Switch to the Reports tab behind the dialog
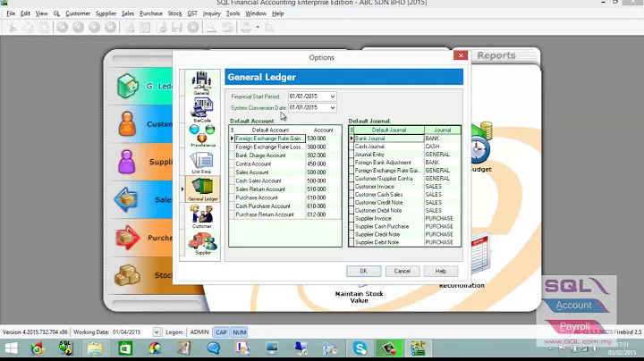Screen dimensions: 644x361 496,55
